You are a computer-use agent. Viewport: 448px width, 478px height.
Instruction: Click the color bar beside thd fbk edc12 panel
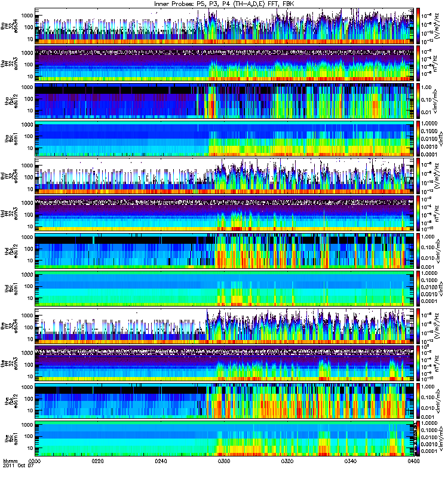point(418,251)
